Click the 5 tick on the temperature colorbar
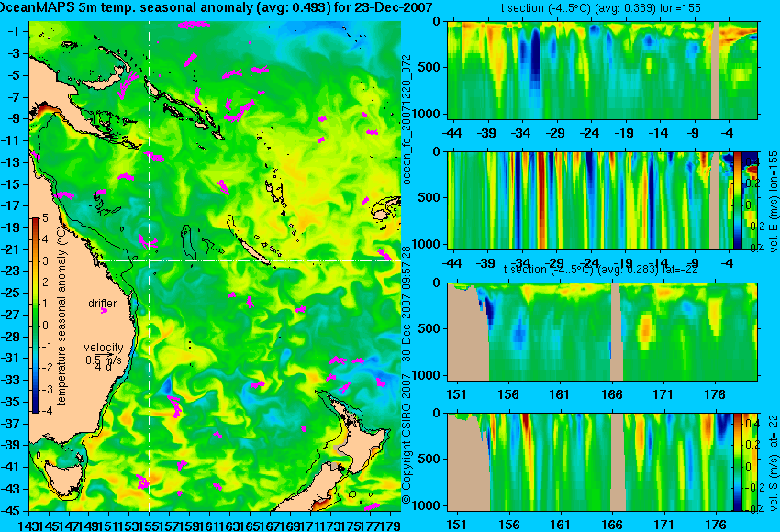Screen dimensions: 780x532 click(x=45, y=217)
